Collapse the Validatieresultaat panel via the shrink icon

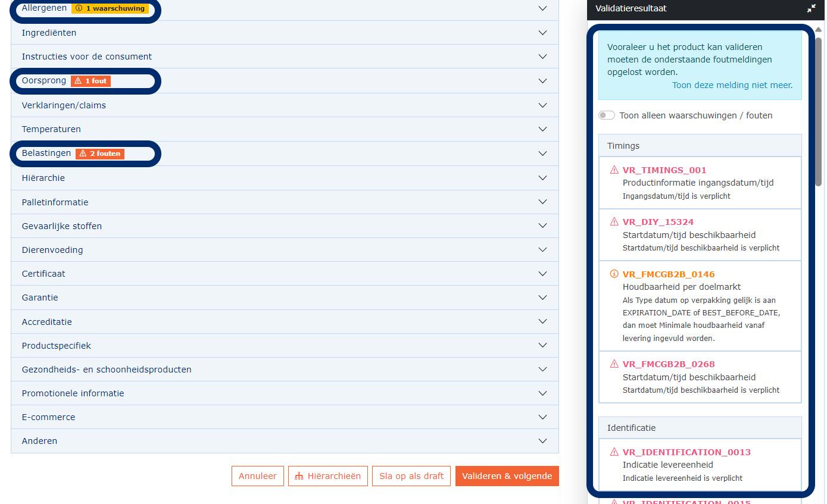point(811,8)
